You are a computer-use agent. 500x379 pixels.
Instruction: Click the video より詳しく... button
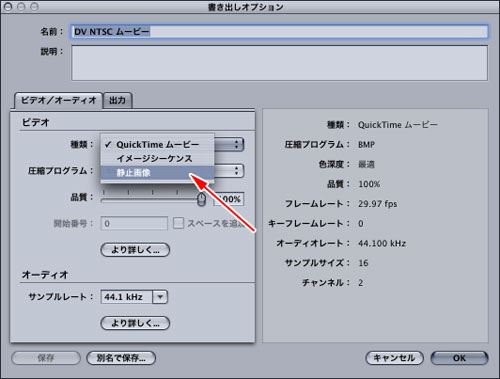pyautogui.click(x=135, y=250)
